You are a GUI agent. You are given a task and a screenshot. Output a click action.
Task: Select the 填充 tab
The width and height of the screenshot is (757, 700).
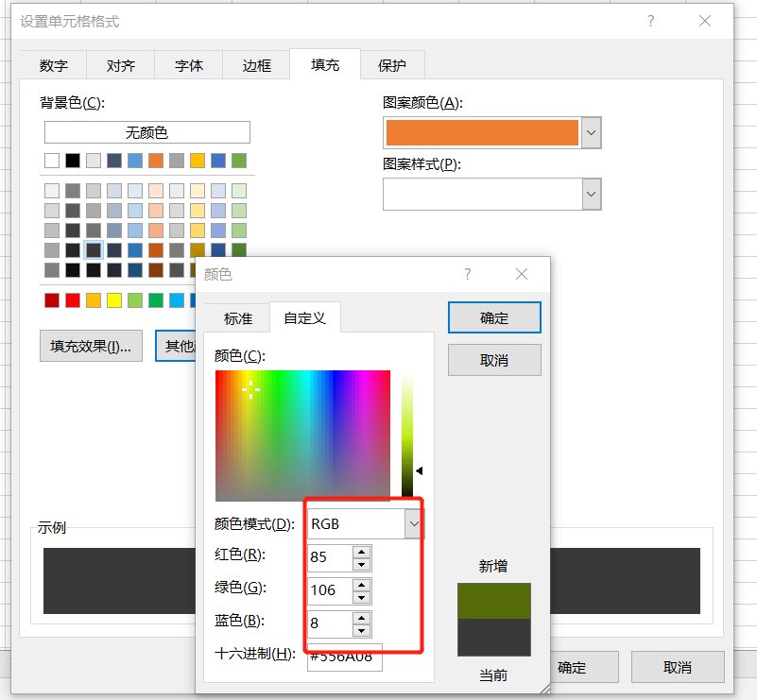coord(325,64)
